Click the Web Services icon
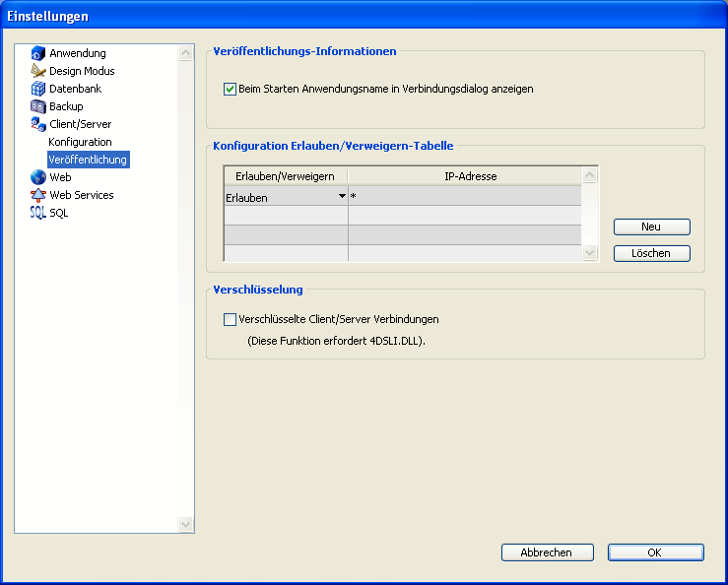The image size is (728, 585). [x=38, y=195]
